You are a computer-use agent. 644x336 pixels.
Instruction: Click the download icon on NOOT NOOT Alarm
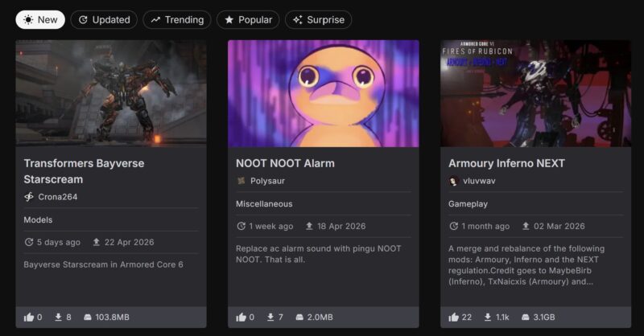point(270,318)
